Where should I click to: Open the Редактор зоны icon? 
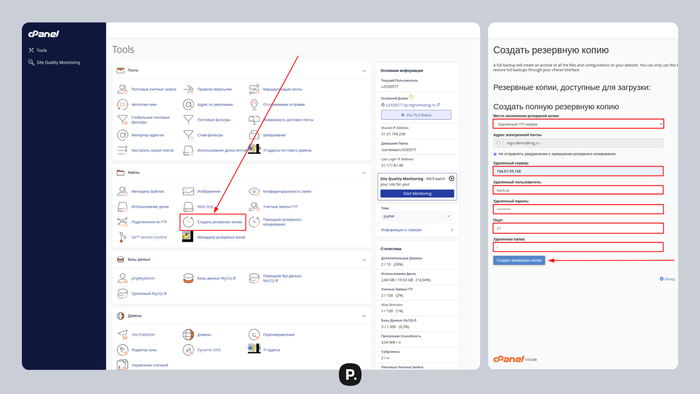(122, 350)
